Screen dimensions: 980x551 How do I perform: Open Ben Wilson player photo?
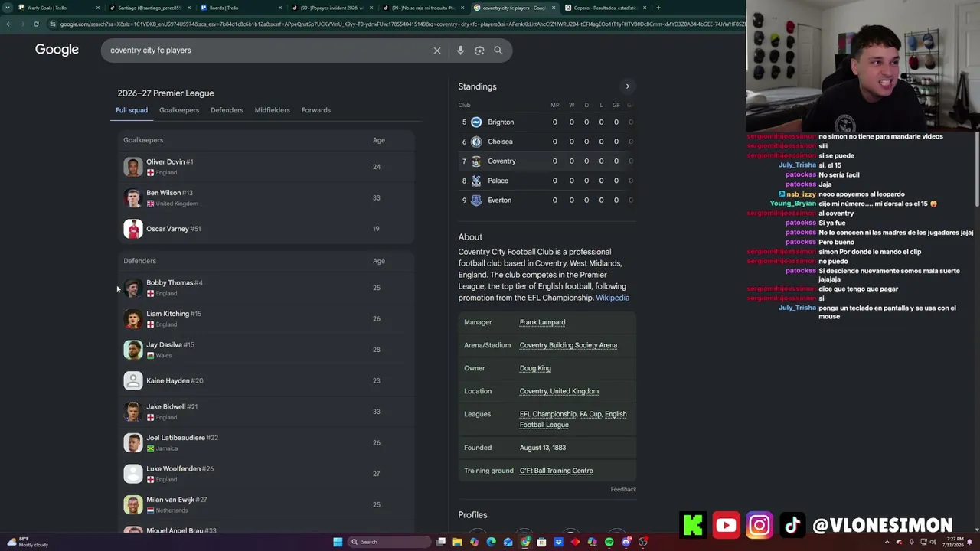tap(133, 198)
